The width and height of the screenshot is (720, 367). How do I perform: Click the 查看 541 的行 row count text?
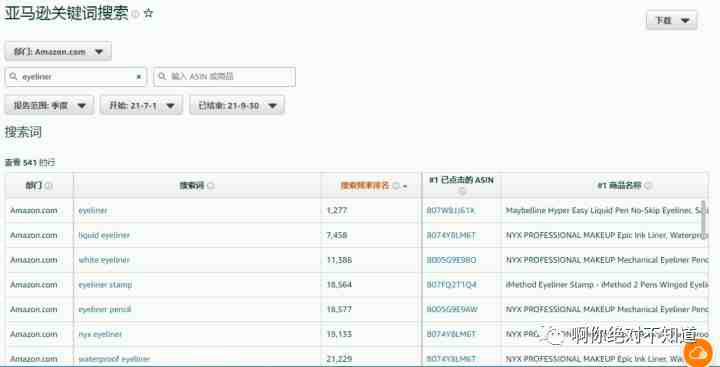[x=30, y=163]
